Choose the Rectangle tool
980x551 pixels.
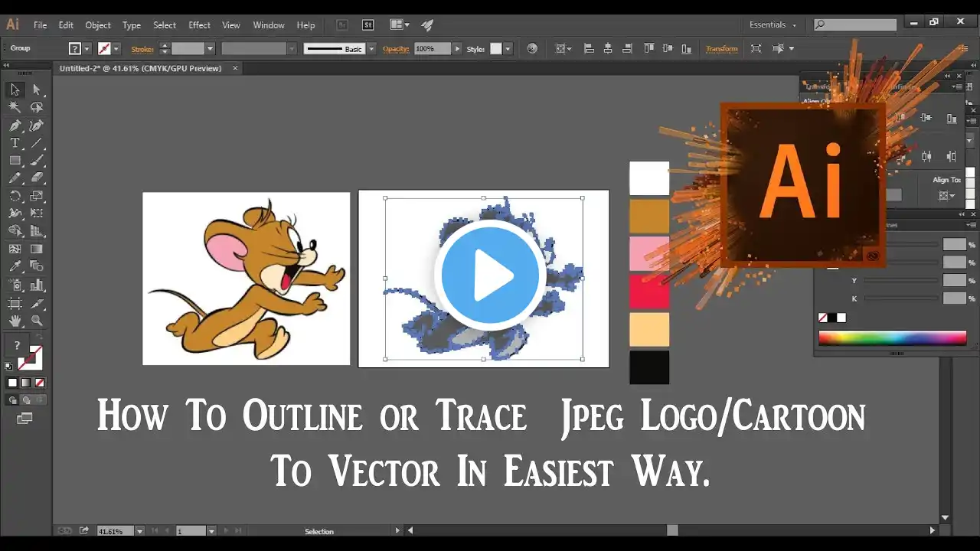[x=15, y=161]
